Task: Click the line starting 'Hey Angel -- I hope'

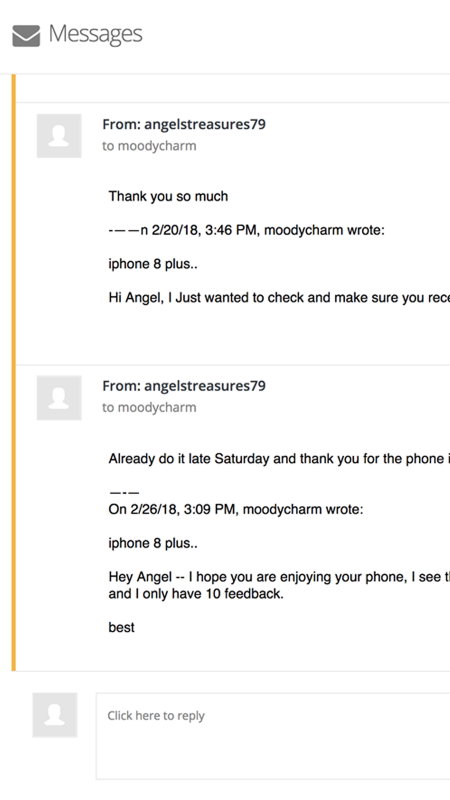Action: coord(279,577)
